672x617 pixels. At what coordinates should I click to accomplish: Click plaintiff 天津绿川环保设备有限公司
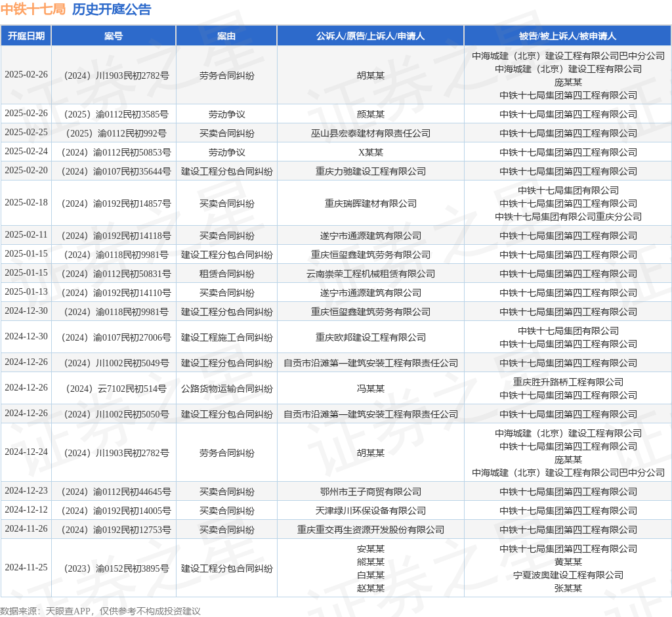371,511
